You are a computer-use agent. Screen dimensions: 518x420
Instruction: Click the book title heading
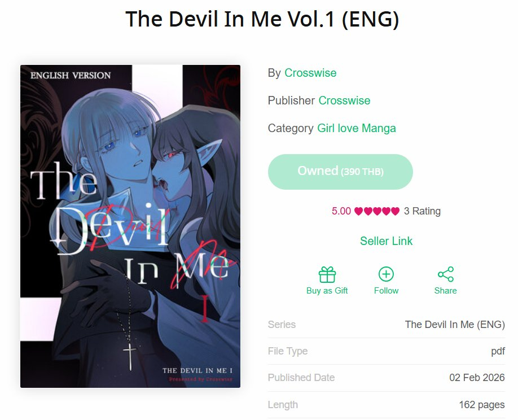[262, 19]
